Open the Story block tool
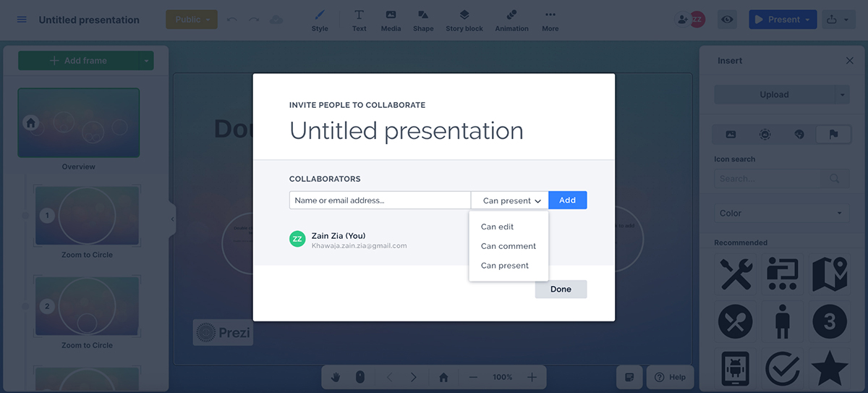 [464, 20]
